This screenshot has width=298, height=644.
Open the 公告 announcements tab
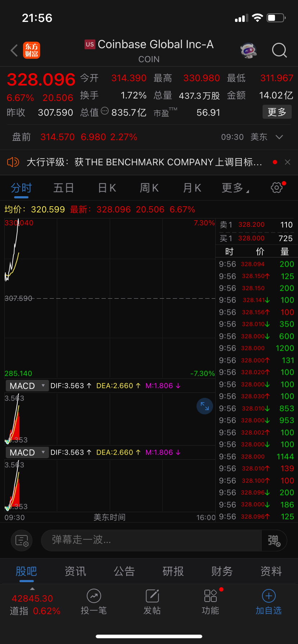(124, 571)
